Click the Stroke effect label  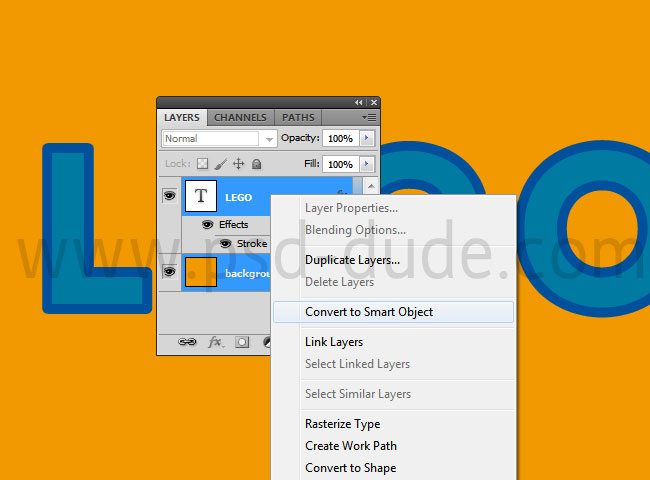click(x=252, y=243)
